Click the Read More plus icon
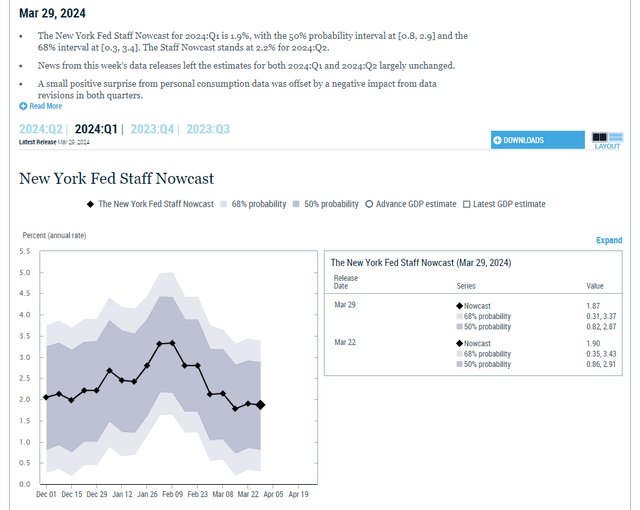The width and height of the screenshot is (640, 510). click(23, 106)
